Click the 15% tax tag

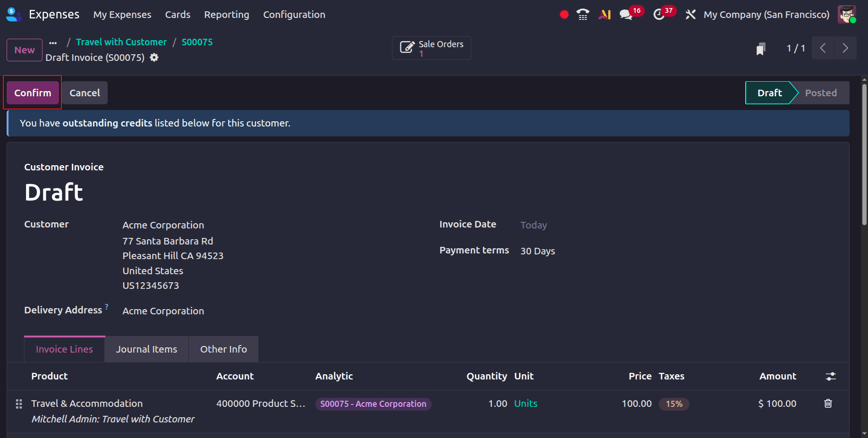tap(674, 404)
